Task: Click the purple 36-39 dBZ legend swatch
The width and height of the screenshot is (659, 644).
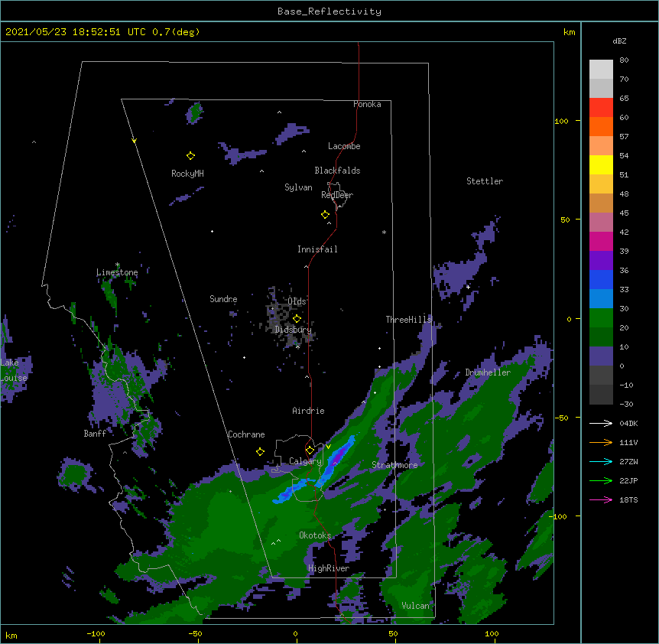Action: 601,261
